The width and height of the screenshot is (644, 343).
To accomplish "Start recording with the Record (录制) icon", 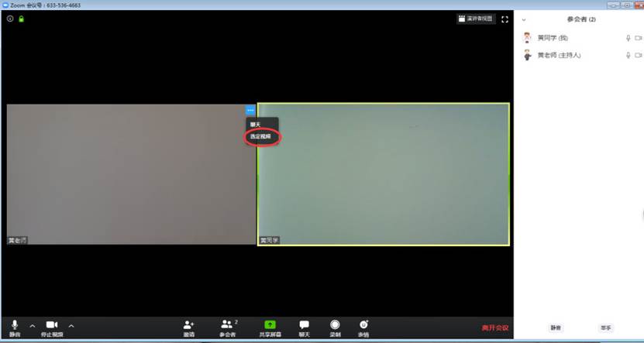I will [x=335, y=325].
